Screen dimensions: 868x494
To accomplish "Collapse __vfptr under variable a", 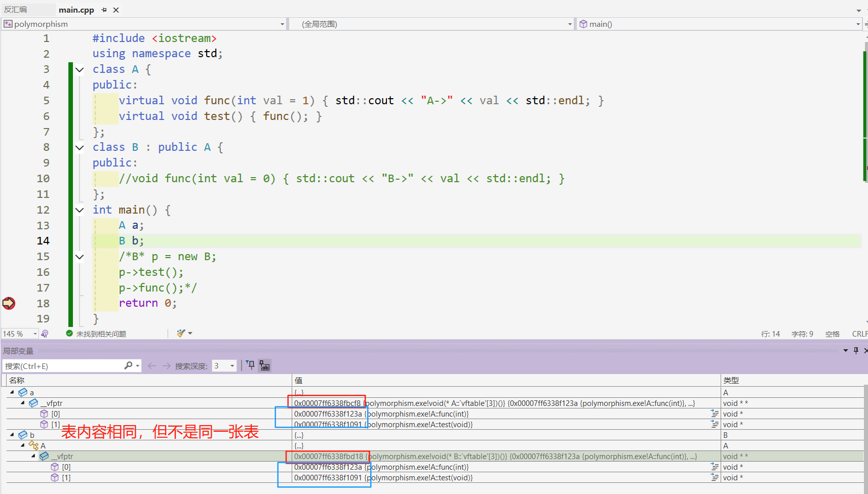I will click(x=23, y=403).
